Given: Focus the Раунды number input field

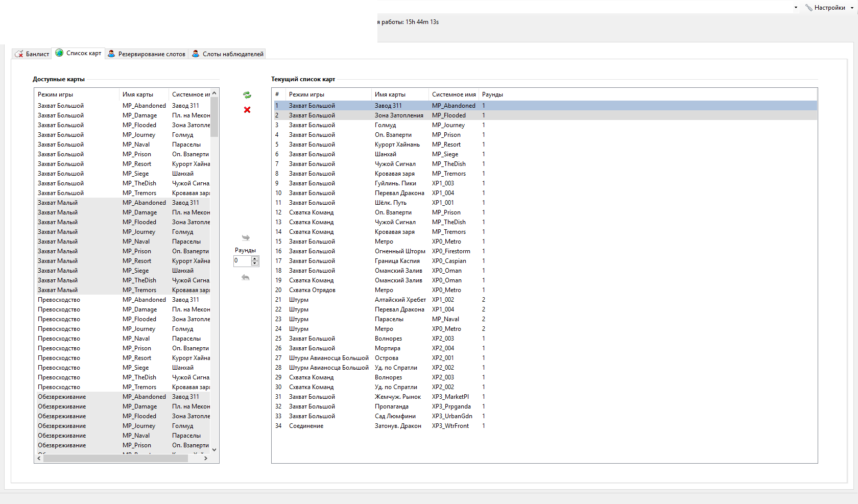Looking at the screenshot, I should [x=242, y=261].
